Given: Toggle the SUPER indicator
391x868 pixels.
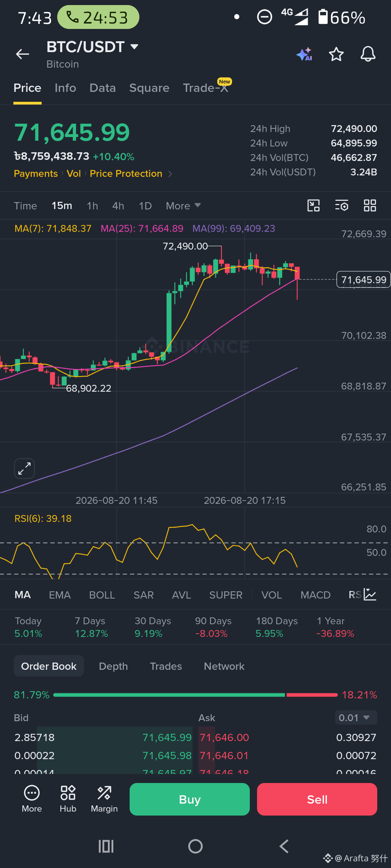Looking at the screenshot, I should [x=226, y=595].
